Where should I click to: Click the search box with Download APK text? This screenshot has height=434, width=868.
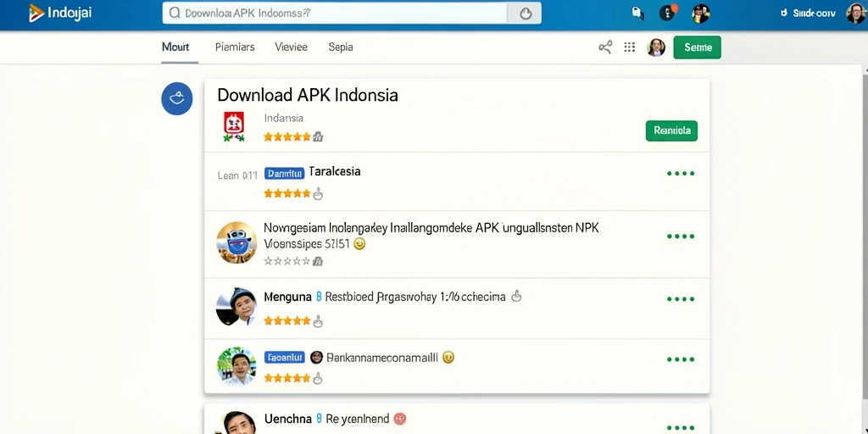click(x=335, y=14)
